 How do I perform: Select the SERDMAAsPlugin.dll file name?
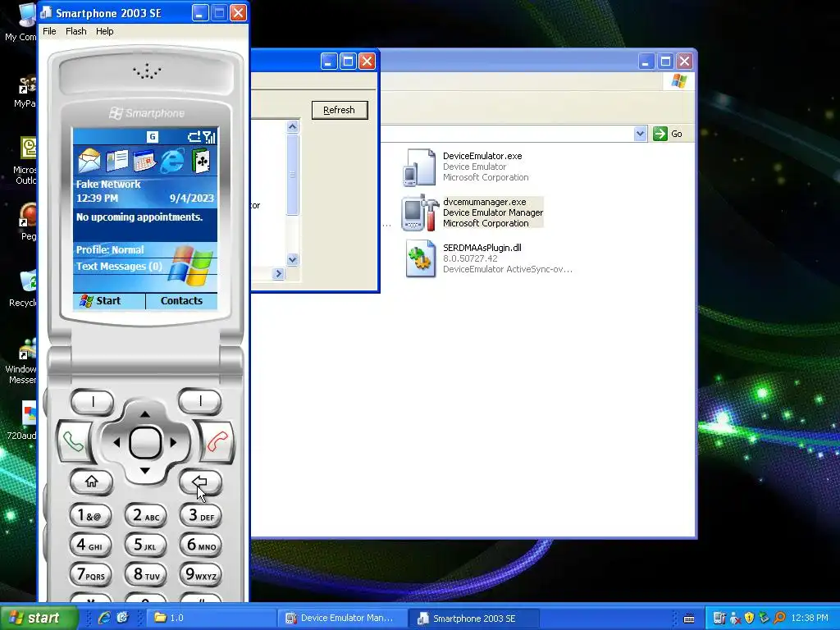482,248
